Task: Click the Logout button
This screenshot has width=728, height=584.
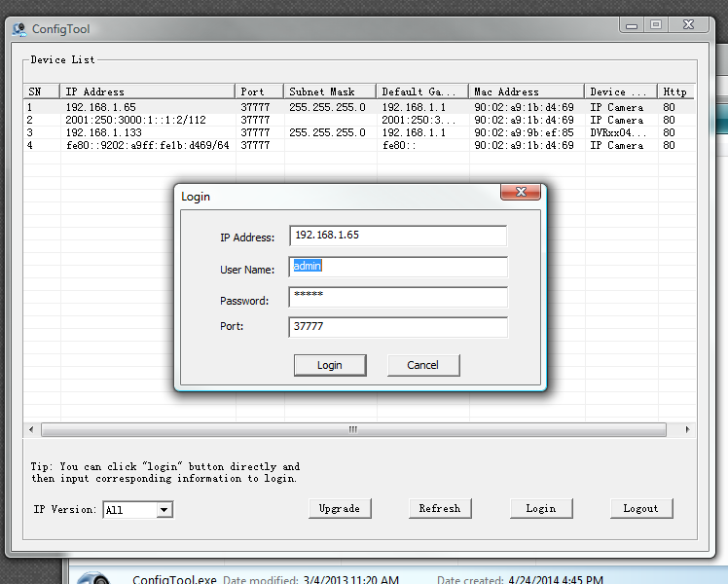Action: click(x=640, y=508)
